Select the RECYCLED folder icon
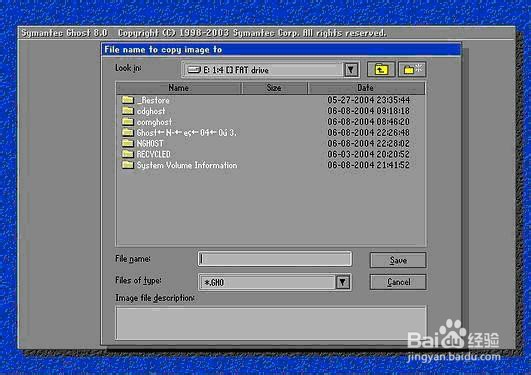Image resolution: width=531 pixels, height=375 pixels. click(x=128, y=154)
